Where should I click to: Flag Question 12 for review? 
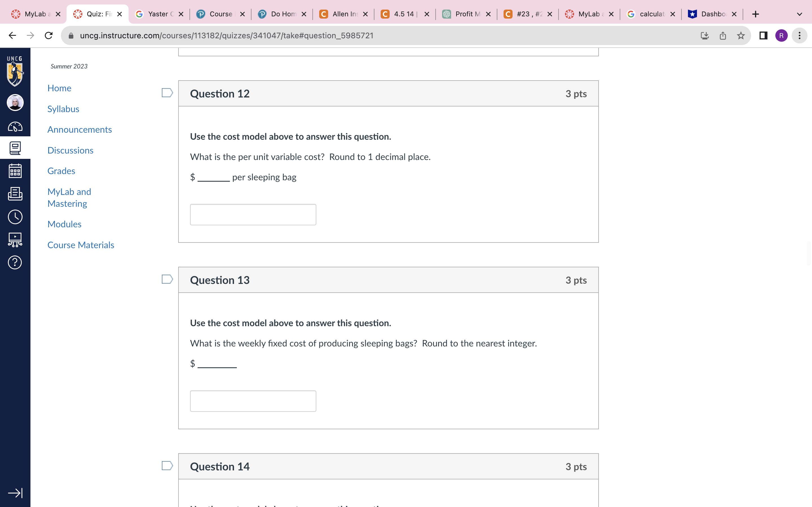[167, 93]
